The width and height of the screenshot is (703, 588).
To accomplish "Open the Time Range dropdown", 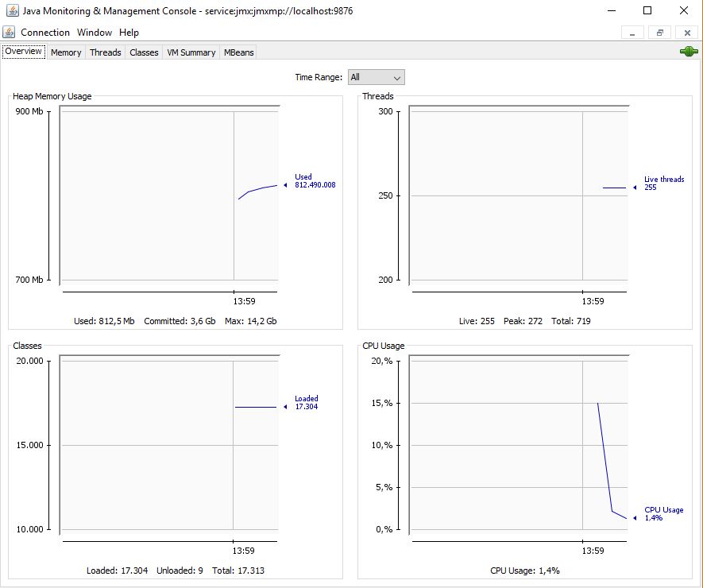I will pyautogui.click(x=377, y=77).
